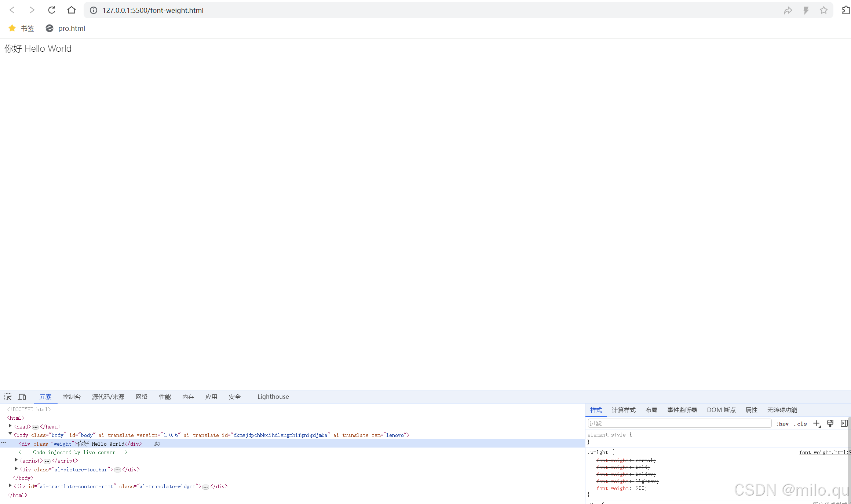Open 应用 tab

[x=211, y=397]
